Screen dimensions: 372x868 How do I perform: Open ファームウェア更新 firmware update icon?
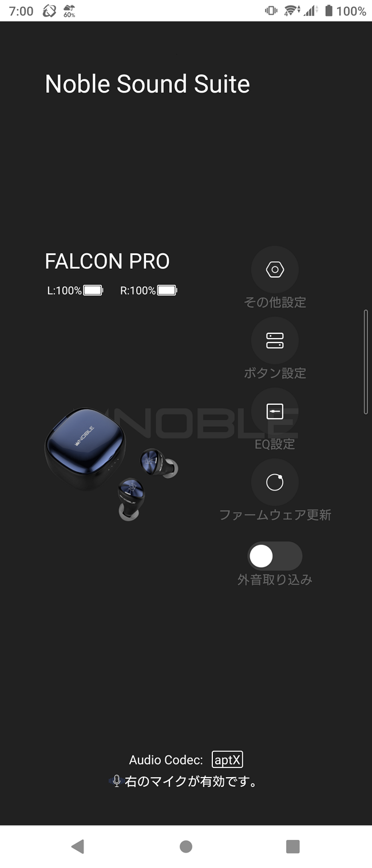[x=275, y=483]
